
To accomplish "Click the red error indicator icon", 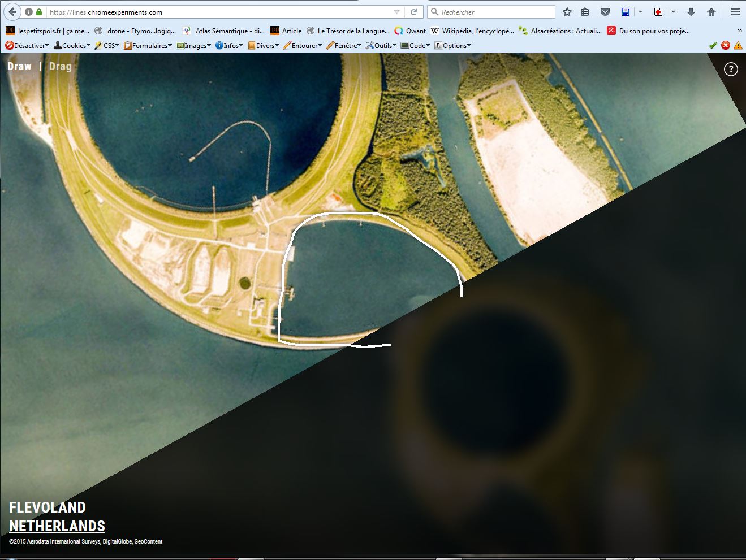I will coord(726,45).
